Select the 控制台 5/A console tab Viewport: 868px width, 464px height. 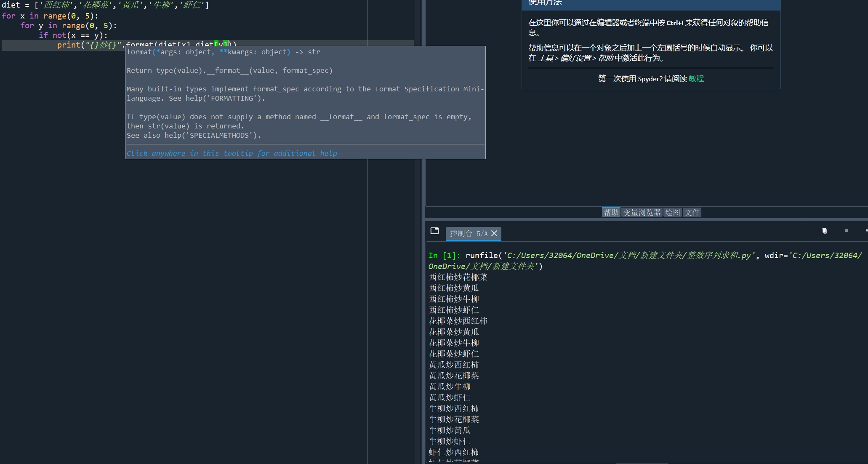[468, 233]
